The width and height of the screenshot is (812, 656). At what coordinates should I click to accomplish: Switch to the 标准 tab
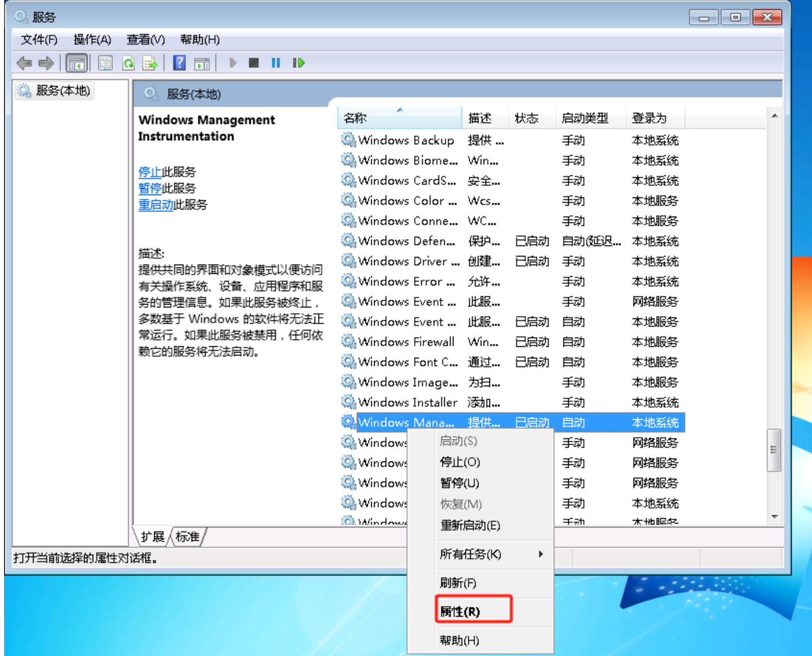pos(187,537)
